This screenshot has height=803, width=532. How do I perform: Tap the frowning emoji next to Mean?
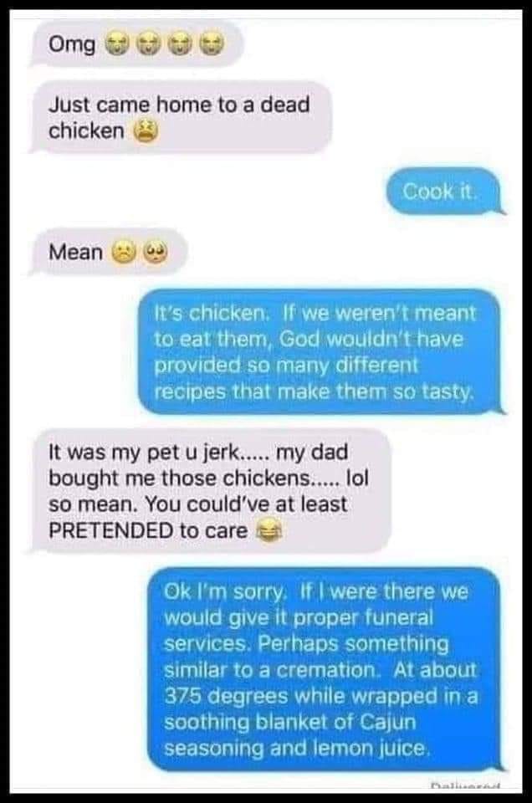121,252
